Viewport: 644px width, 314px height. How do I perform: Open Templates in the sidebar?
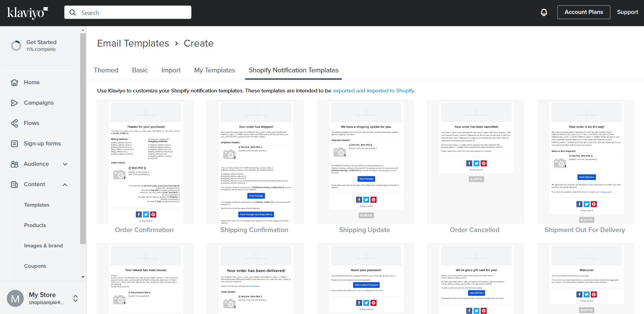coord(37,205)
